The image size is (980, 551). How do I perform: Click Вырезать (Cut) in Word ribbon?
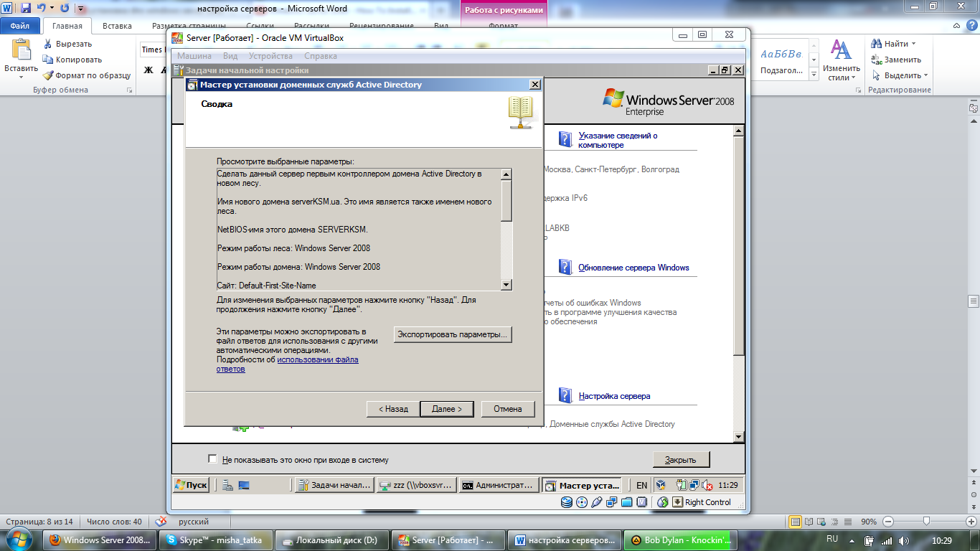point(68,44)
